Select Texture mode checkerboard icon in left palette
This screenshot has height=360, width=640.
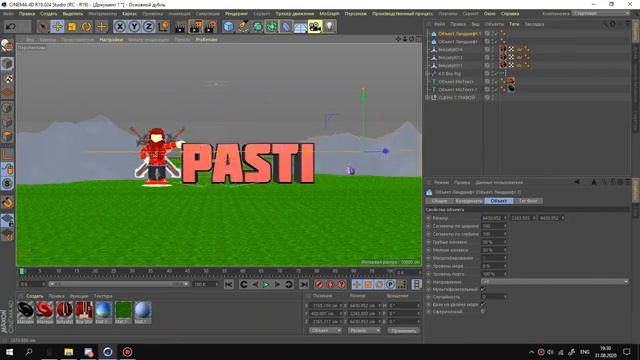tap(7, 78)
